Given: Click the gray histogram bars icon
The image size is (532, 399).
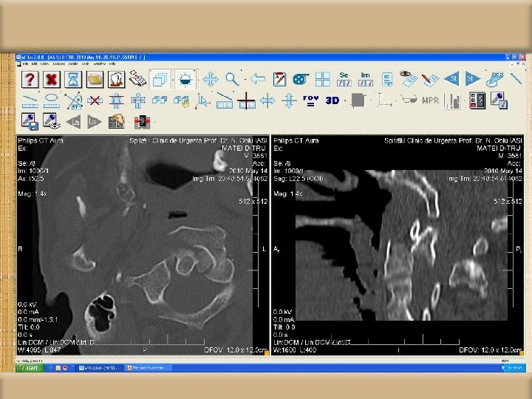Looking at the screenshot, I should click(453, 101).
